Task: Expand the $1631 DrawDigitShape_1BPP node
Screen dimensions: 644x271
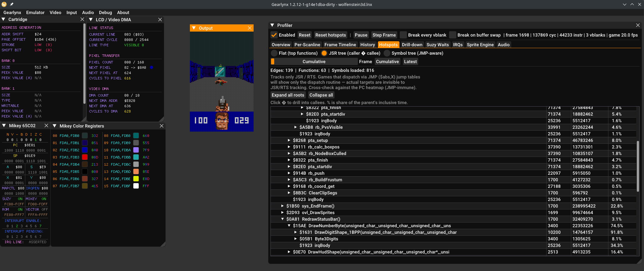Action: click(295, 232)
